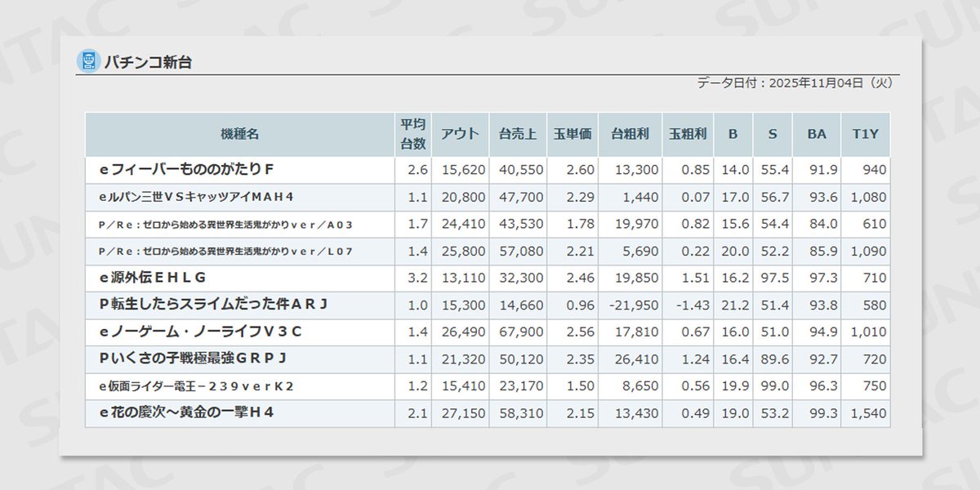Click 台粗利 value 19,970
The width and height of the screenshot is (980, 490).
point(636,224)
